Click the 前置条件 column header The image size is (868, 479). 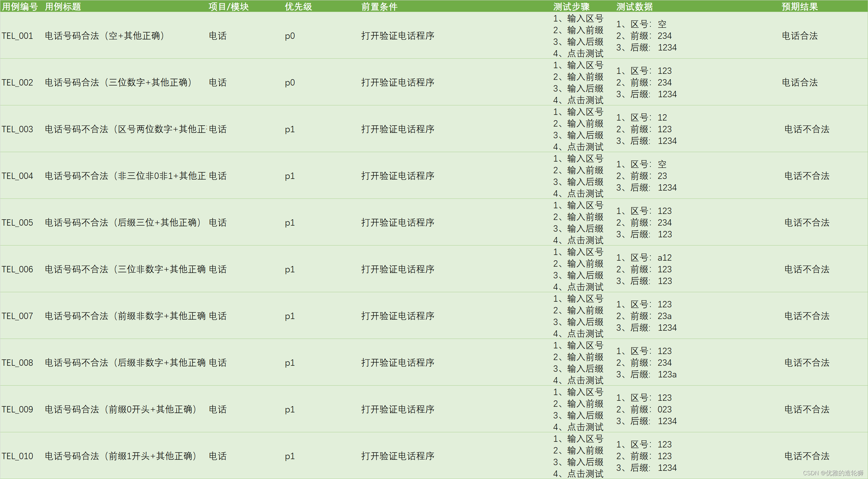click(379, 6)
